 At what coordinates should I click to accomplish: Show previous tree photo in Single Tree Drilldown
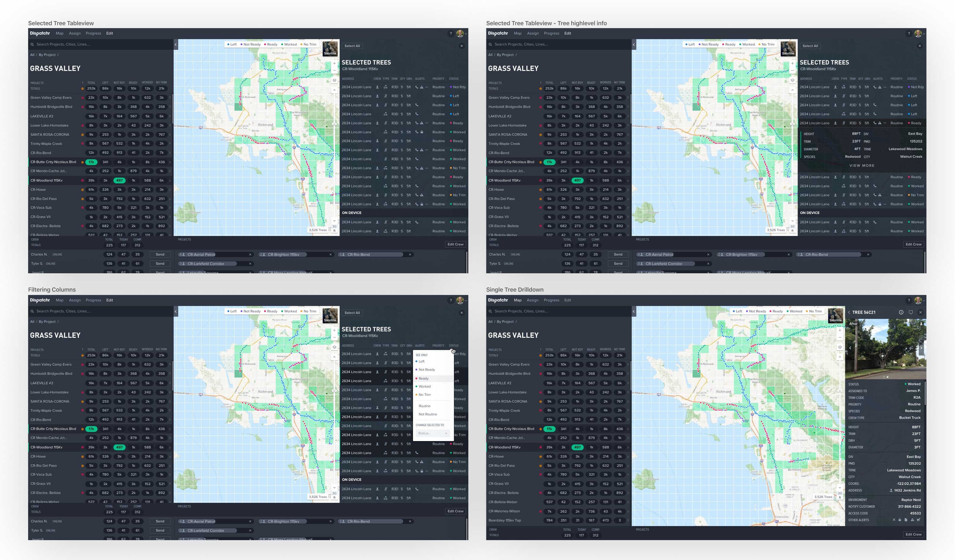pyautogui.click(x=850, y=348)
